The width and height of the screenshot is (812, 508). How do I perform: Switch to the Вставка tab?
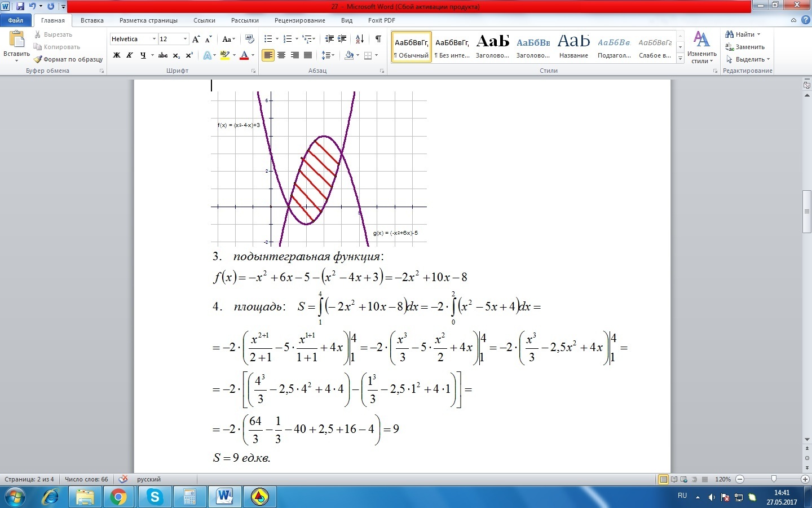click(x=92, y=20)
